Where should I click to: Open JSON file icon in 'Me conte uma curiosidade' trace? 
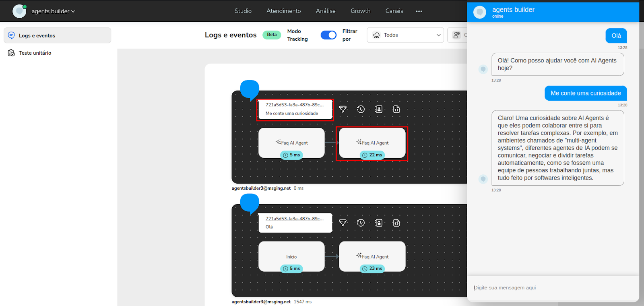(396, 109)
